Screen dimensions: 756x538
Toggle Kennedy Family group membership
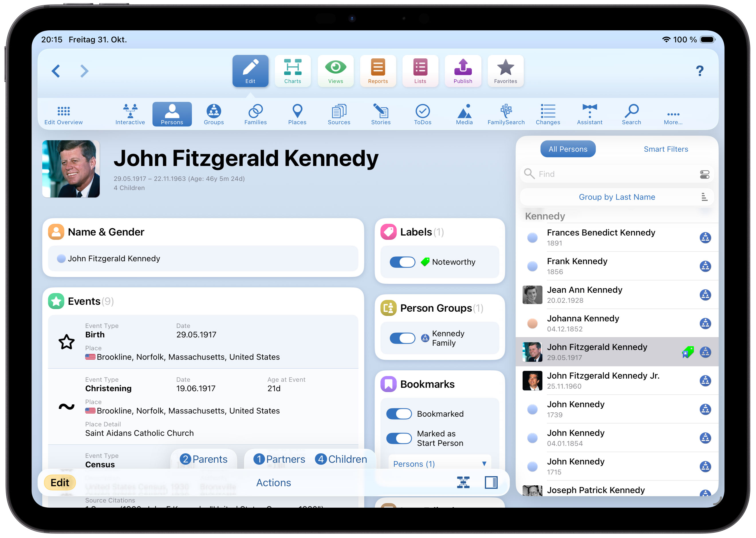402,338
